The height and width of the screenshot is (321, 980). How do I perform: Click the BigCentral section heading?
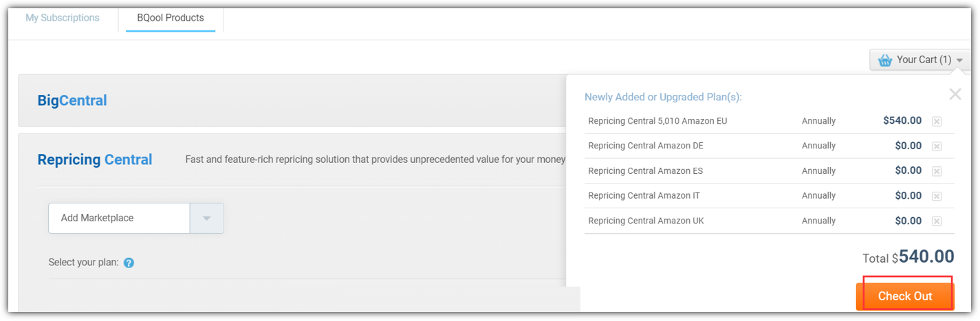(x=72, y=100)
